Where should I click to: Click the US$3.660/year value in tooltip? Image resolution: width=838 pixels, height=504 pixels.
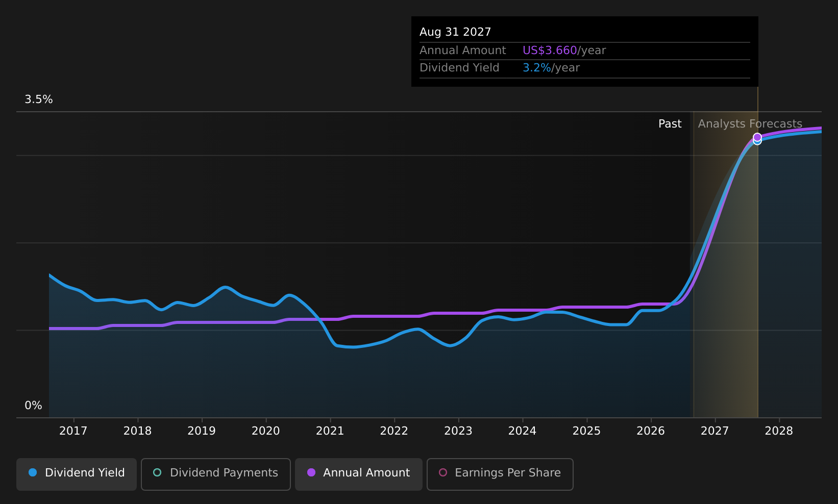(x=564, y=51)
